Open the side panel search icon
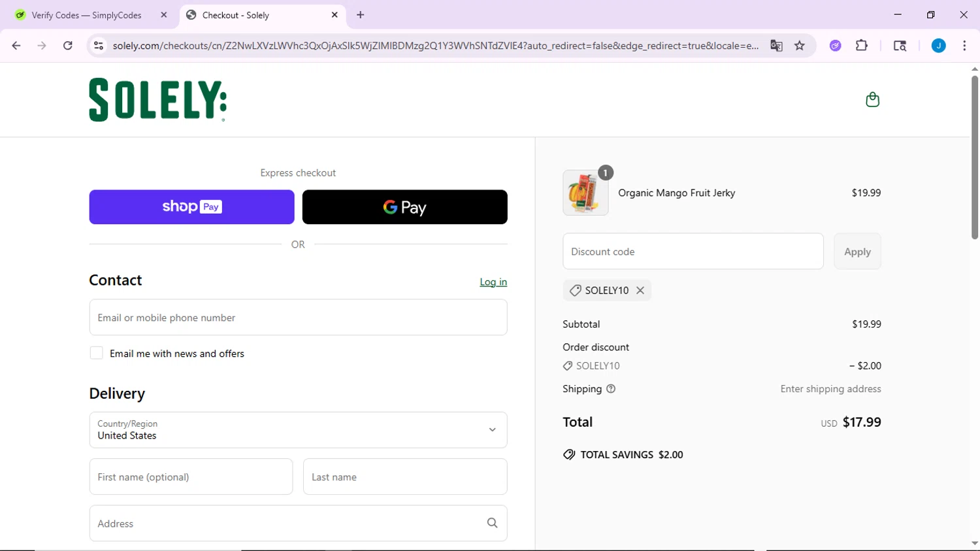 pyautogui.click(x=900, y=46)
